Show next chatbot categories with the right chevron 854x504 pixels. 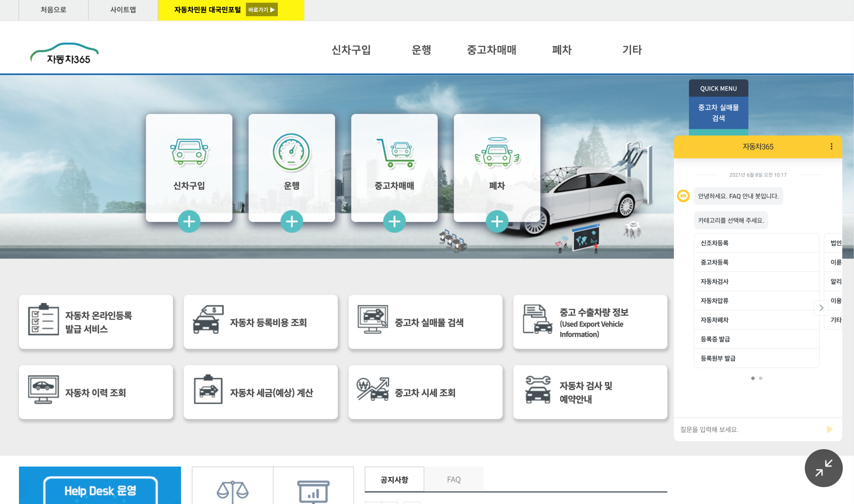tap(821, 308)
